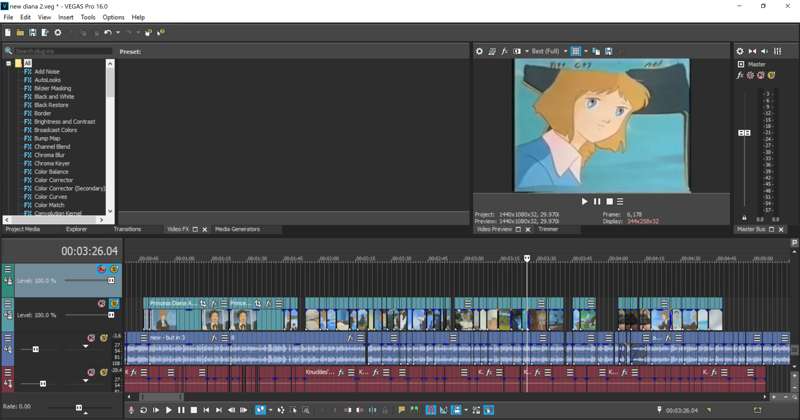Open undo history dropdown arrow
800x420 pixels.
pos(118,33)
